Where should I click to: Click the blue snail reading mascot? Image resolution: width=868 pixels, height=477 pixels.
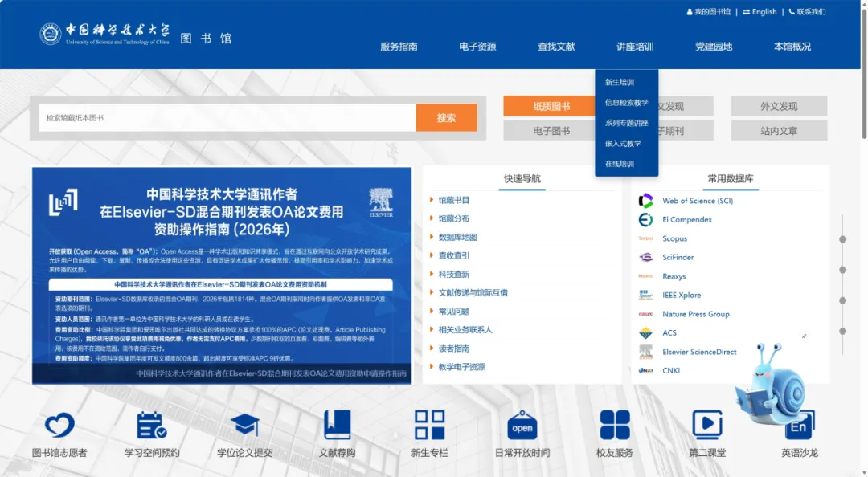[x=772, y=385]
